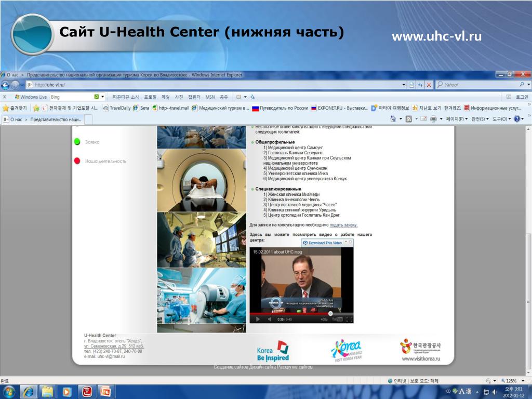Viewport: 532px width, 399px height.
Task: Click the Bing search input field
Action: (72, 97)
